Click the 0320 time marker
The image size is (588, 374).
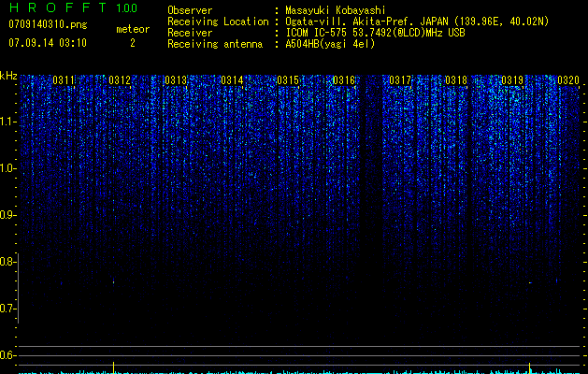pyautogui.click(x=568, y=80)
